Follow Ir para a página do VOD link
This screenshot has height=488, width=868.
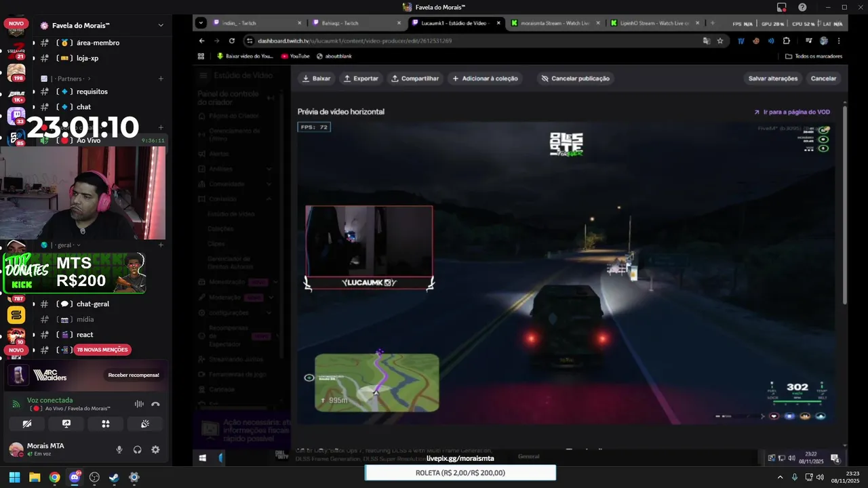click(x=792, y=112)
